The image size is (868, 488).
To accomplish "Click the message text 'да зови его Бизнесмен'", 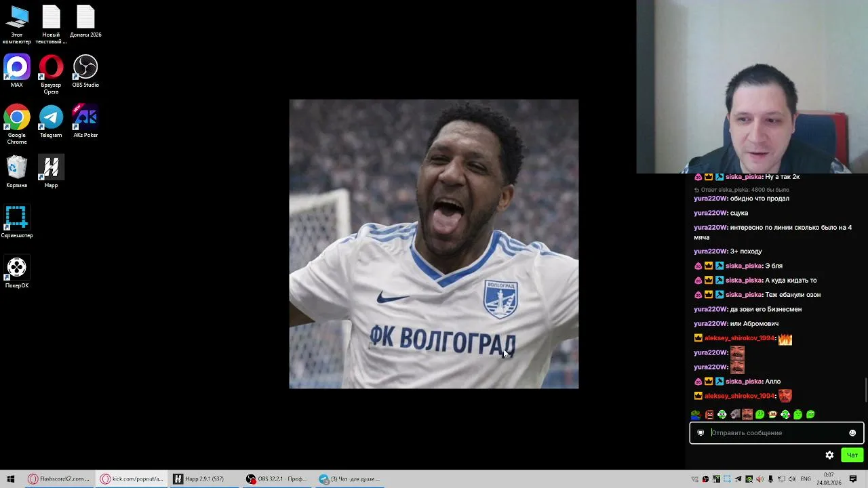I will pos(766,309).
